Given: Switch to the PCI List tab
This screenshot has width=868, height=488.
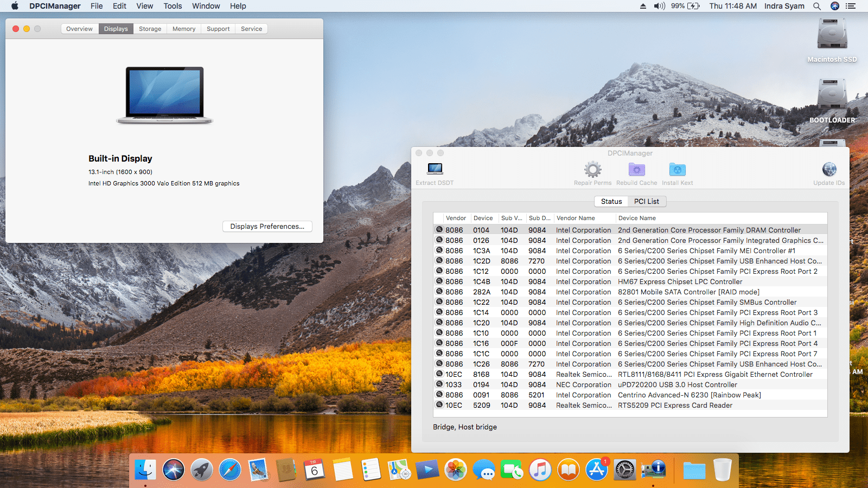Looking at the screenshot, I should (646, 201).
